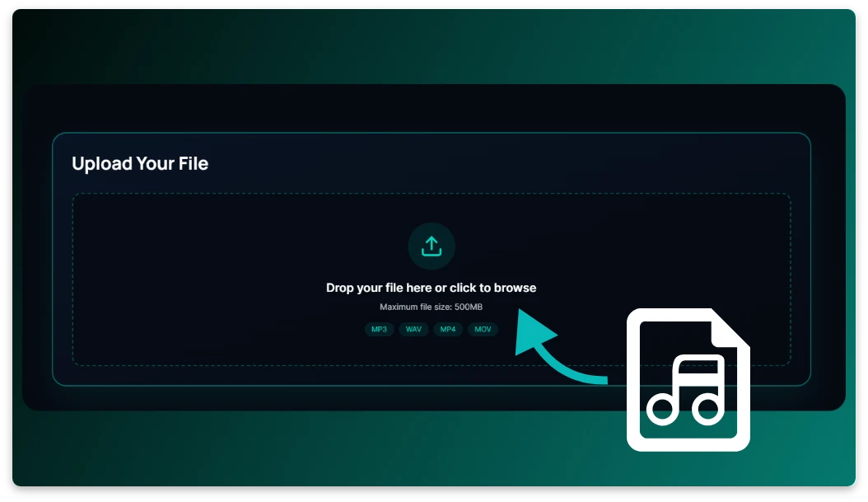Enable the WAV format option
This screenshot has width=868, height=502.
click(x=413, y=329)
